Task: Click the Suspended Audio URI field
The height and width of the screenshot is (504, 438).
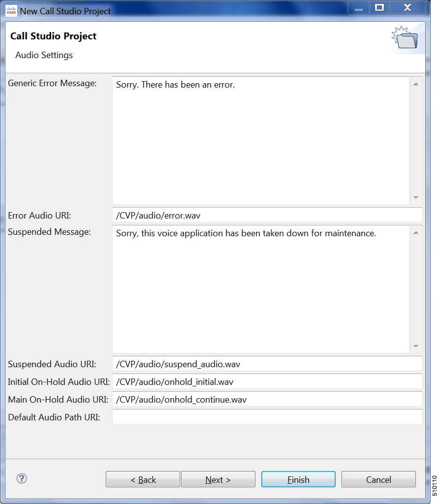Action: pyautogui.click(x=267, y=364)
